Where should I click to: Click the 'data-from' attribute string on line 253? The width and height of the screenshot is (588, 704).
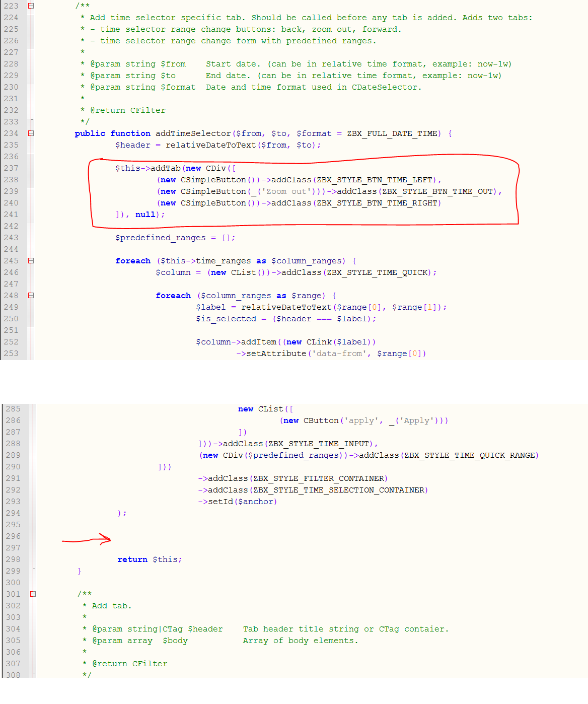[339, 354]
